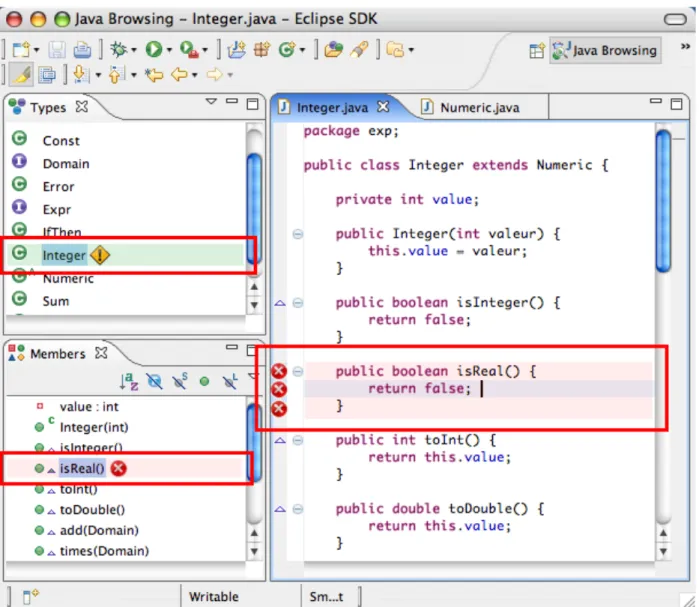Click the Back arrow navigation icon
This screenshot has width=699, height=607.
tap(180, 74)
